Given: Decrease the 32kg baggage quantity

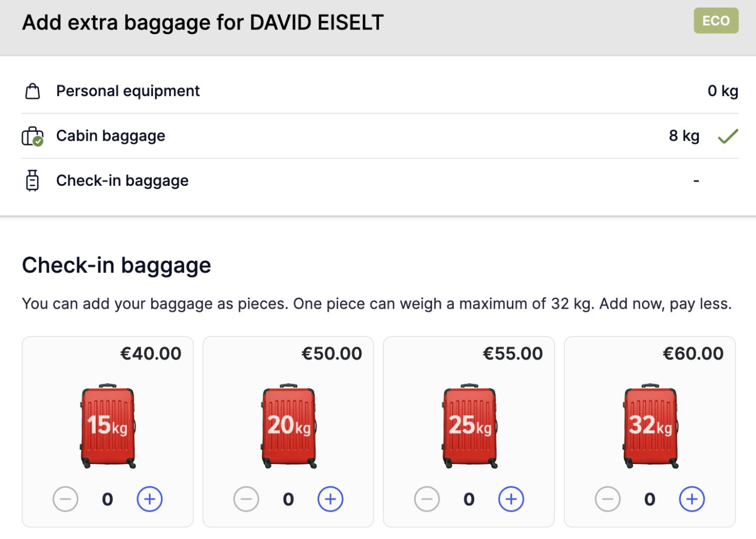Looking at the screenshot, I should click(x=607, y=499).
